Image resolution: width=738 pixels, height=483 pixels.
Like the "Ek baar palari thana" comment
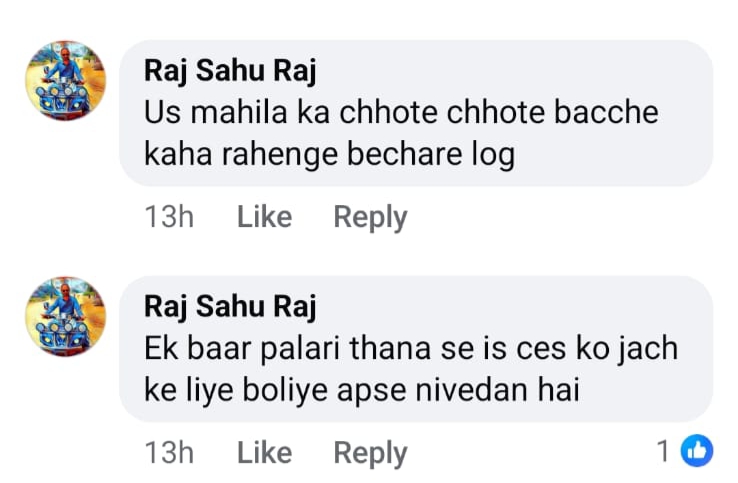(264, 453)
